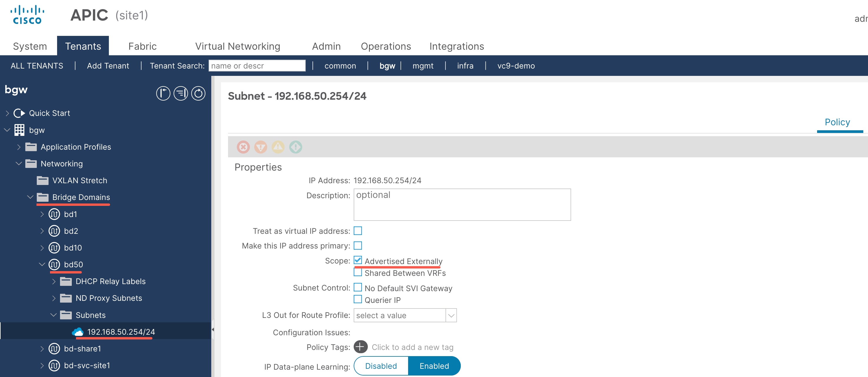Click the green warning faults icon
868x377 pixels.
point(295,147)
